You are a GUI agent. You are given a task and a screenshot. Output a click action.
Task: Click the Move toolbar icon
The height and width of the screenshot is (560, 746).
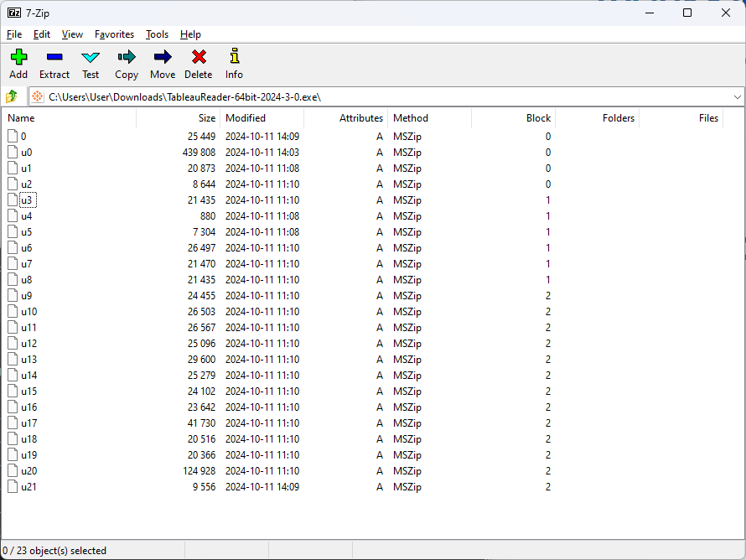(x=163, y=58)
